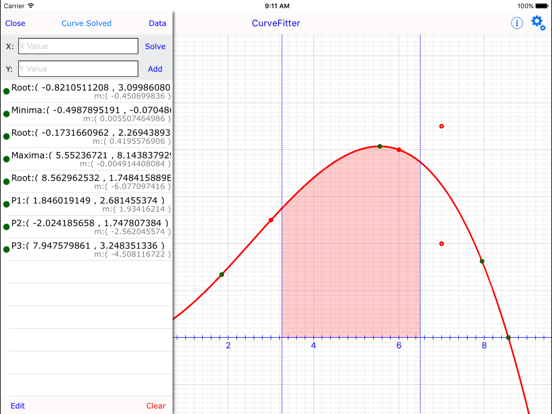The height and width of the screenshot is (414, 552).
Task: Tap the green dot beside Maxima row
Action: (6, 159)
